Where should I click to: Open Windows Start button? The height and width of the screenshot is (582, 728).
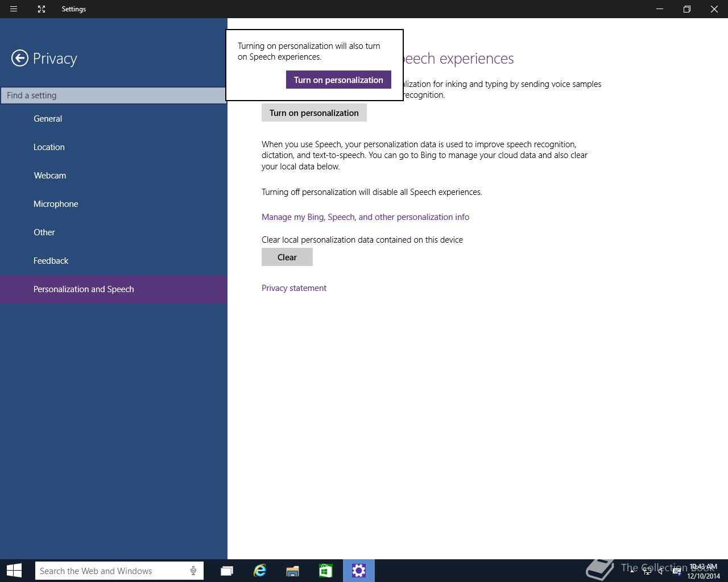[14, 571]
